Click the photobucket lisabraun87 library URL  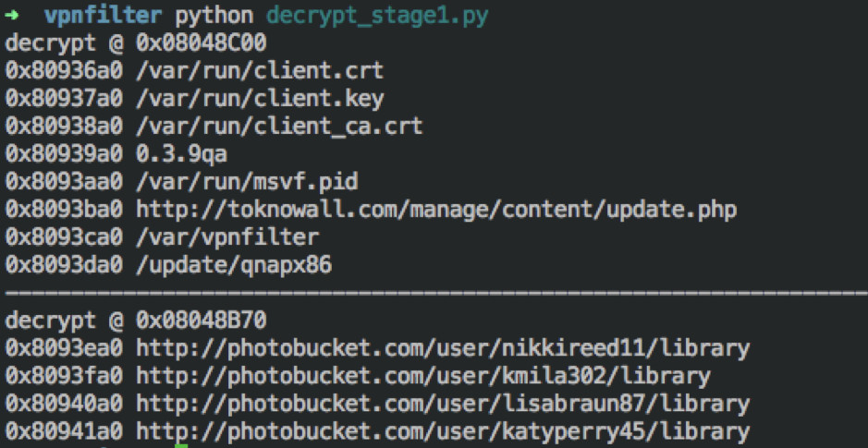pyautogui.click(x=443, y=404)
